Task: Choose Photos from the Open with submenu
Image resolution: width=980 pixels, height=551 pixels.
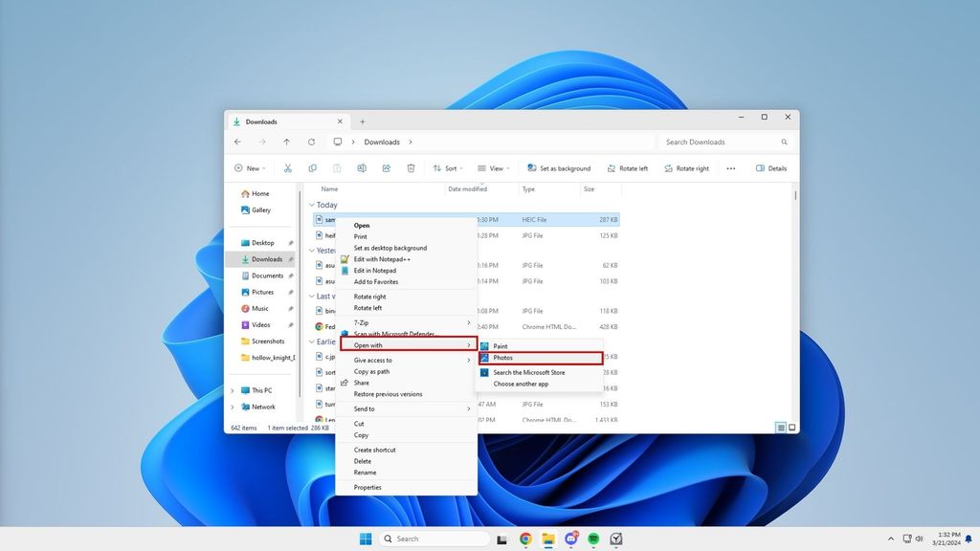Action: pos(502,357)
